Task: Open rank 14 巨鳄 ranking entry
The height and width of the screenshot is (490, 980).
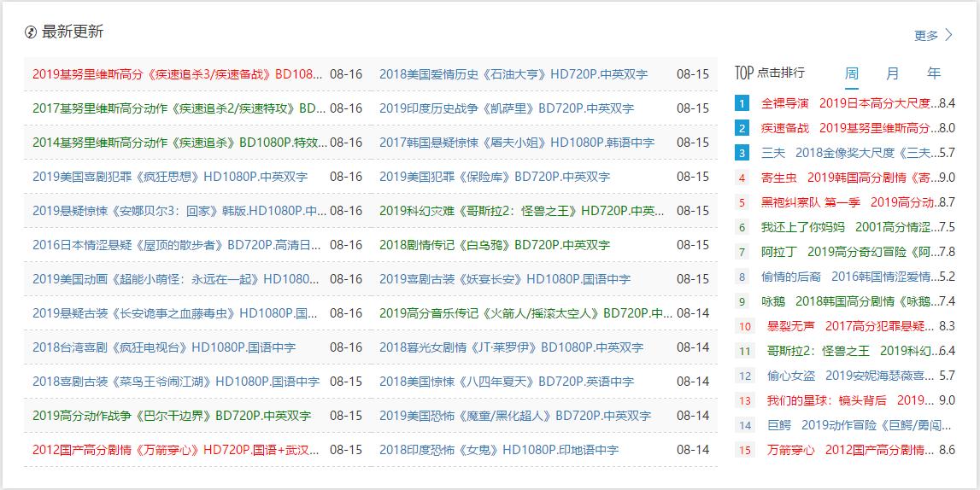Action: (x=860, y=426)
